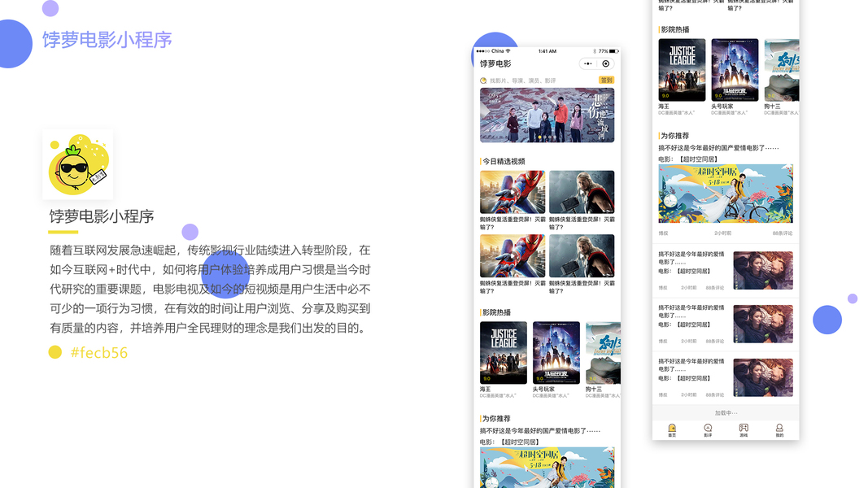Click 1:41 AM clock in status bar
The width and height of the screenshot is (868, 488).
tap(547, 51)
